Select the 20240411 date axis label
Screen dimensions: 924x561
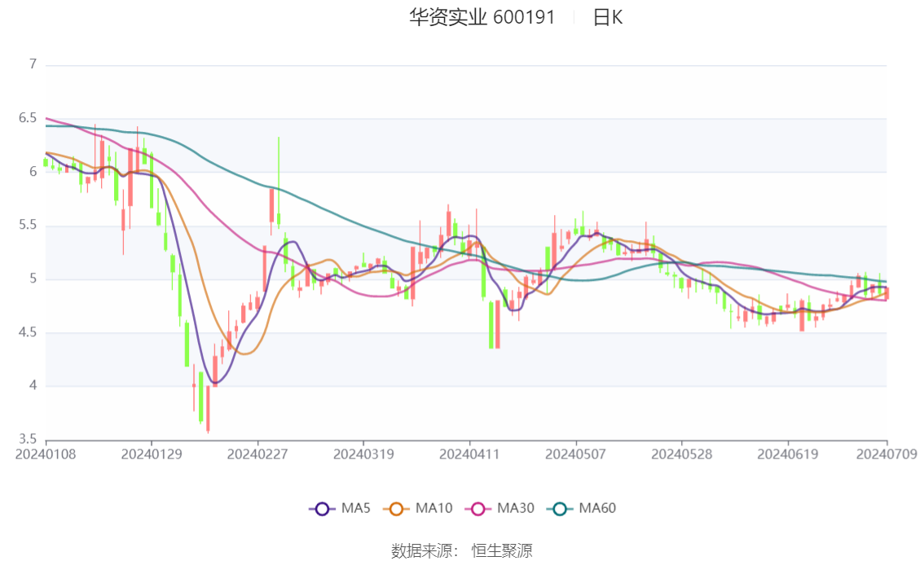click(x=469, y=454)
